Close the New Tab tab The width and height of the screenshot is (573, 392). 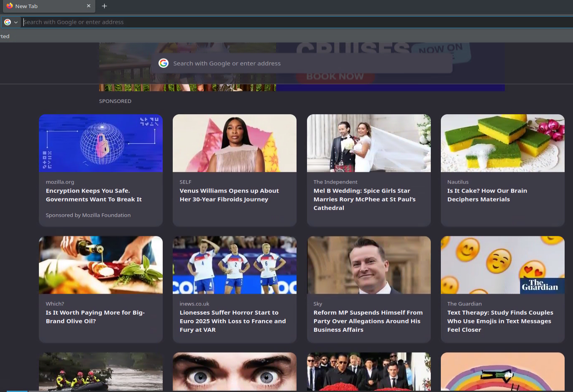pos(89,6)
